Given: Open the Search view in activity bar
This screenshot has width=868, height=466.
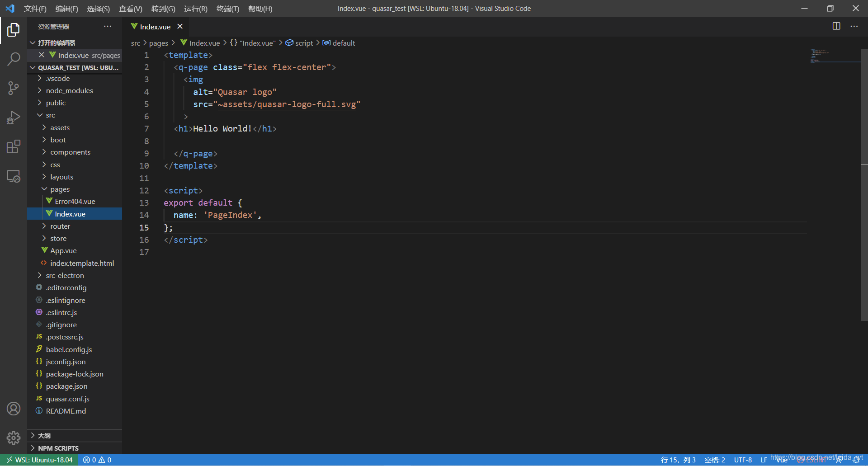Looking at the screenshot, I should 14,59.
